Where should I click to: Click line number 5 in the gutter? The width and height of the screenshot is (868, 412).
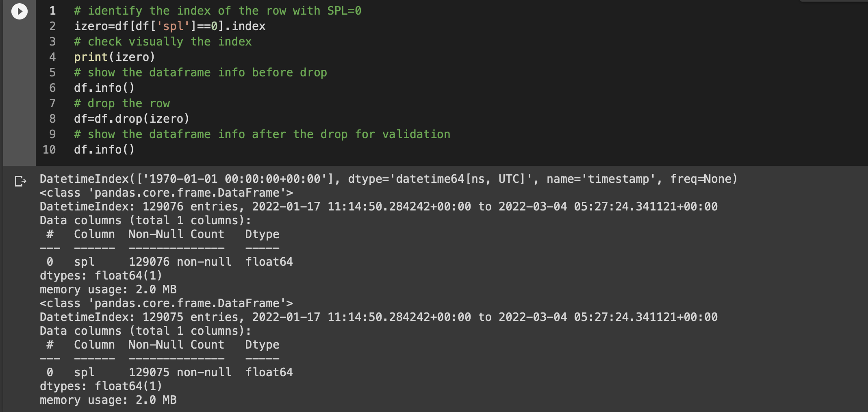tap(52, 73)
